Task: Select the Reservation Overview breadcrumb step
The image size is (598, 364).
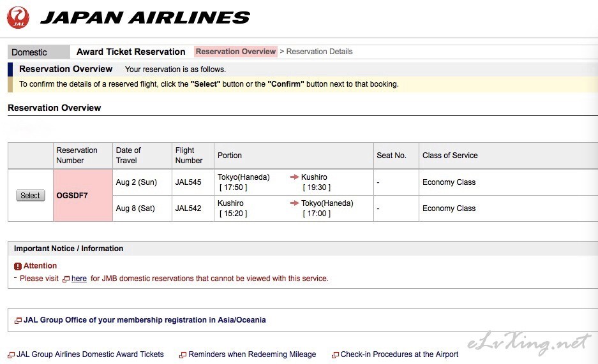Action: tap(235, 52)
